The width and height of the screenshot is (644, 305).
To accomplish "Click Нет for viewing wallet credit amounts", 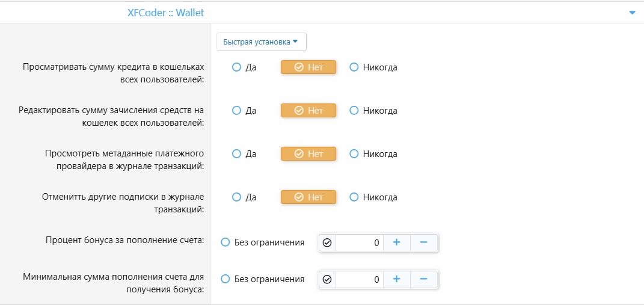I will click(x=308, y=67).
